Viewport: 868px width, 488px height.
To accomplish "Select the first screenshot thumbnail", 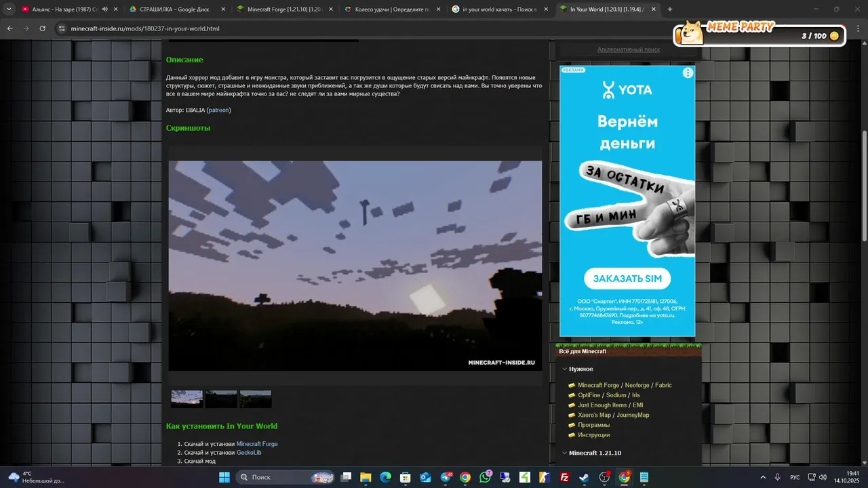I will (x=186, y=399).
